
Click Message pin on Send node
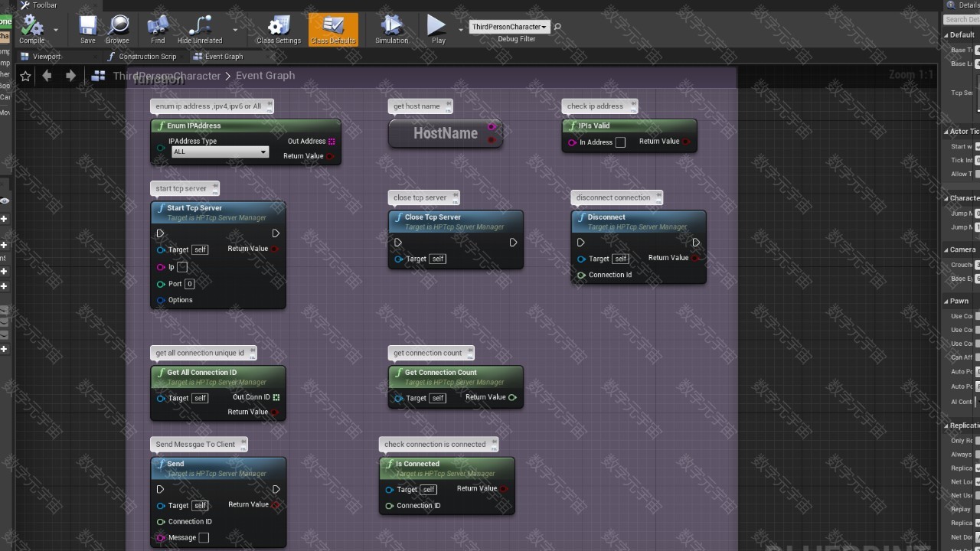click(161, 538)
